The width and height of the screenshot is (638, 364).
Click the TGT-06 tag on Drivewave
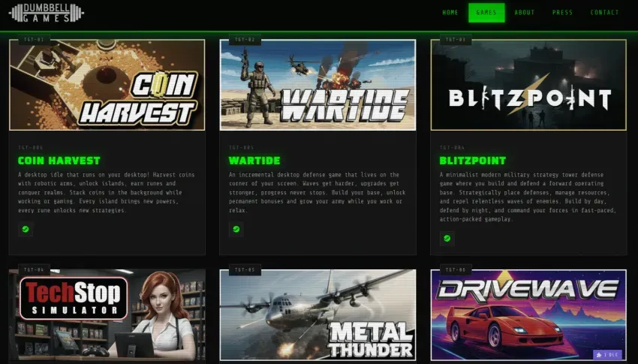[x=456, y=269]
